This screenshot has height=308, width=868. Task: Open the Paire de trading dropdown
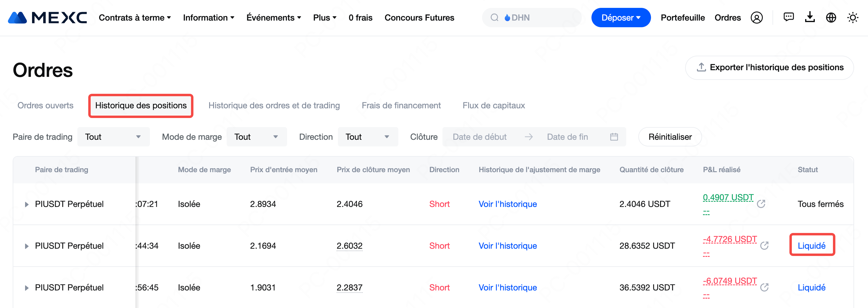pos(113,137)
